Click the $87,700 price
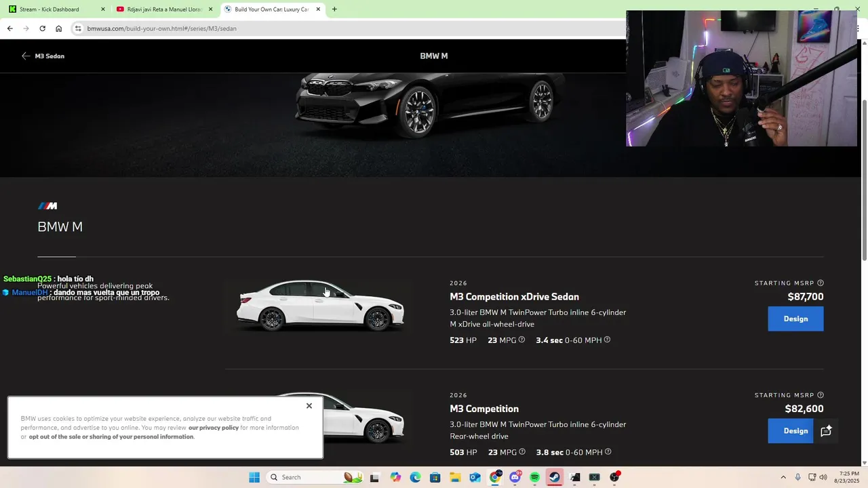The image size is (868, 488). click(x=806, y=297)
